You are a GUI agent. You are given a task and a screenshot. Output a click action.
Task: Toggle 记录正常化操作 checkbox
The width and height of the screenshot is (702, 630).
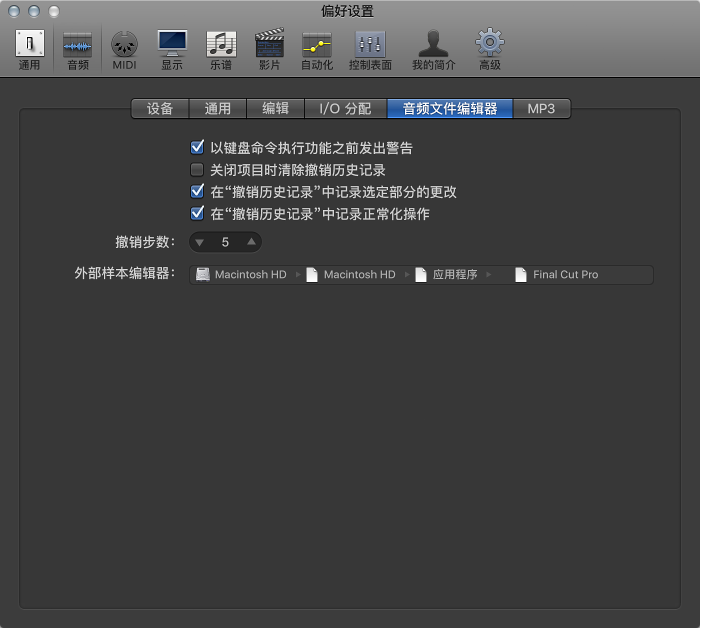(x=197, y=214)
